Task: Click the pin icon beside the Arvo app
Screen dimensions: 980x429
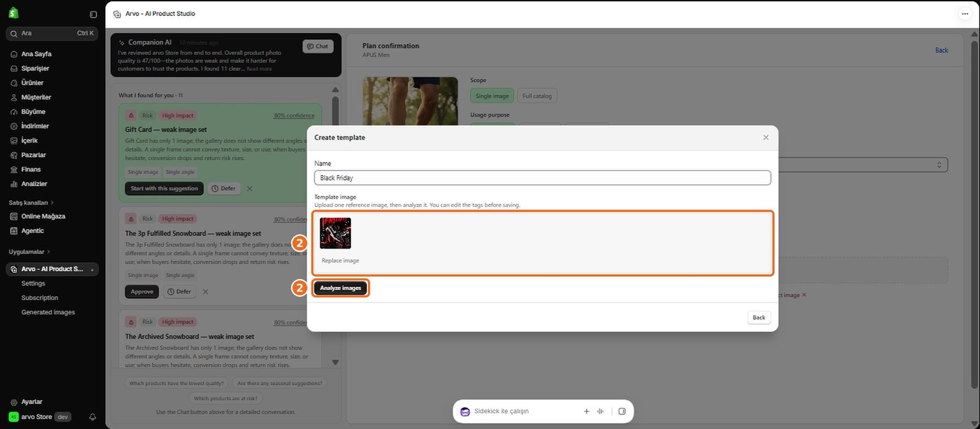Action: tap(92, 270)
